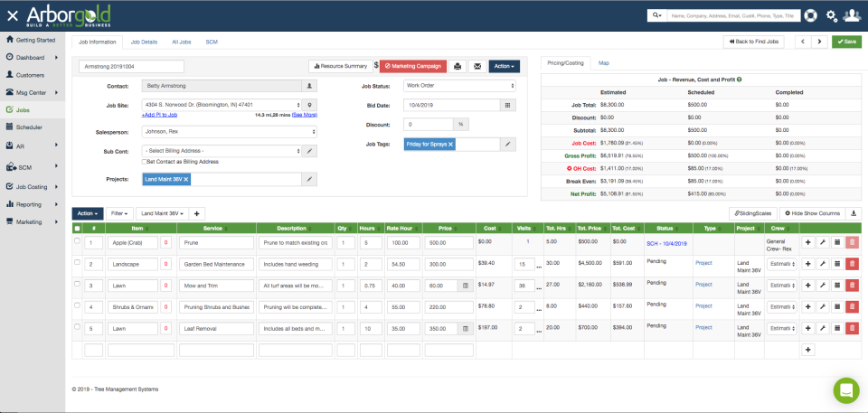Viewport: 868px width, 413px height.
Task: Open the Job Status dropdown
Action: (x=459, y=86)
